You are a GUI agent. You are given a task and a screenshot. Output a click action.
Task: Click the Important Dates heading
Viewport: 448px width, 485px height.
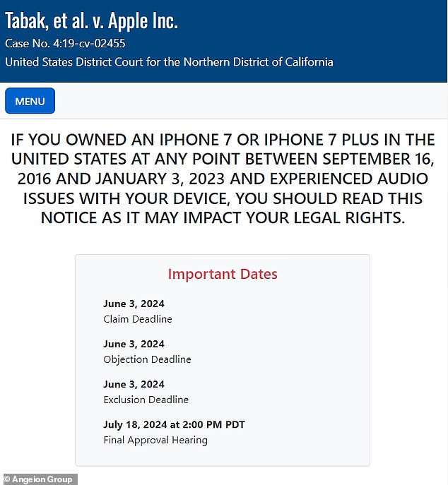[x=223, y=274]
